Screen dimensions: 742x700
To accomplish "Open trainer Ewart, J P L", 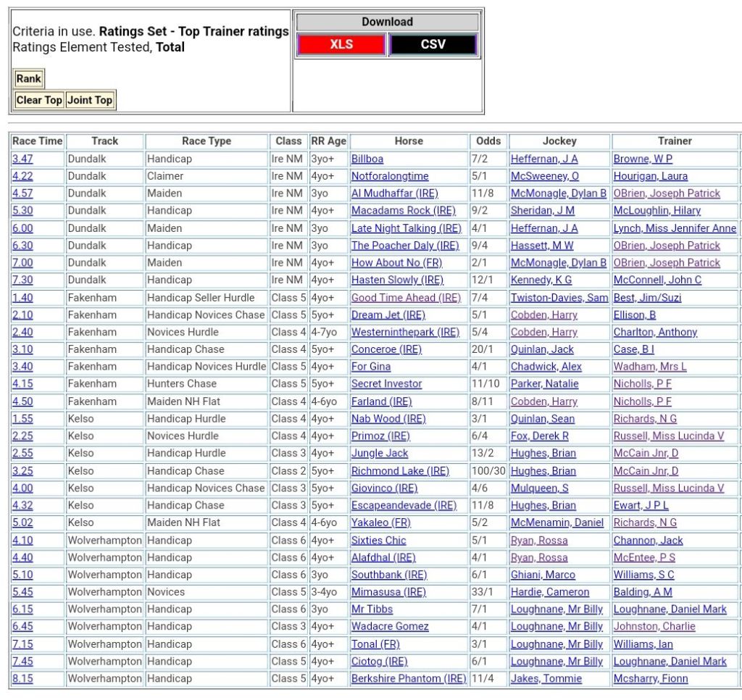I will click(x=641, y=505).
